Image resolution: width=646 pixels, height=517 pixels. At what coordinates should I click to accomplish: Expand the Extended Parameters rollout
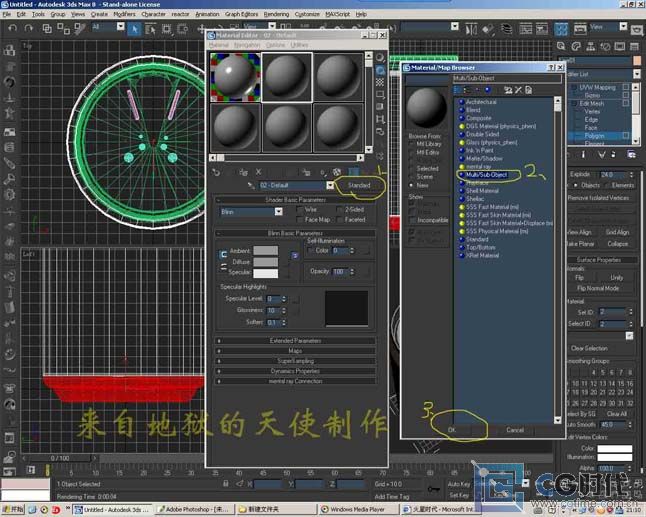coord(295,341)
